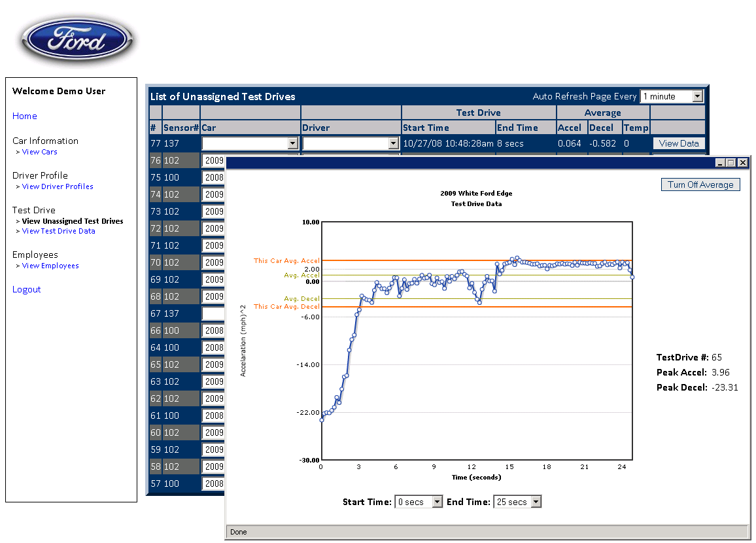Viewport: 756px width, 543px height.
Task: Close the chart popup window
Action: point(743,163)
